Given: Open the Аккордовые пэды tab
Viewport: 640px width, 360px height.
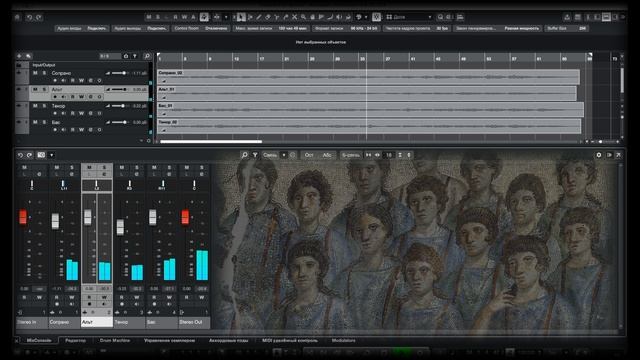Looking at the screenshot, I should (229, 340).
